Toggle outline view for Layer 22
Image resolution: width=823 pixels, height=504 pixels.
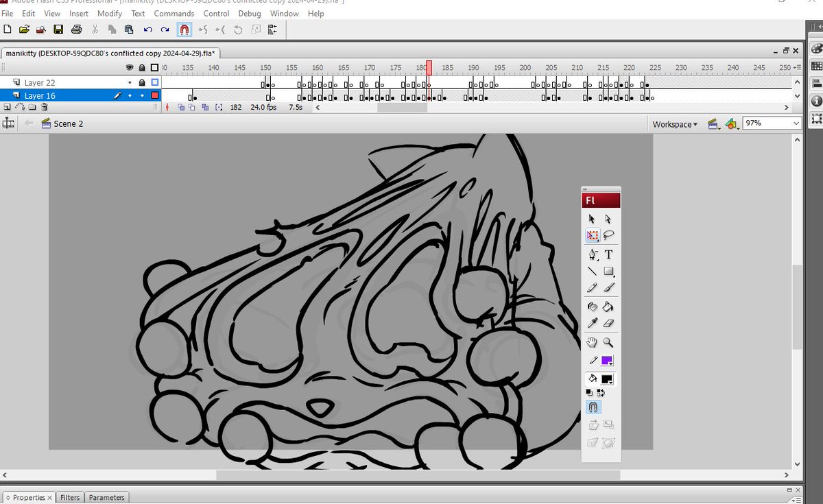pyautogui.click(x=155, y=83)
